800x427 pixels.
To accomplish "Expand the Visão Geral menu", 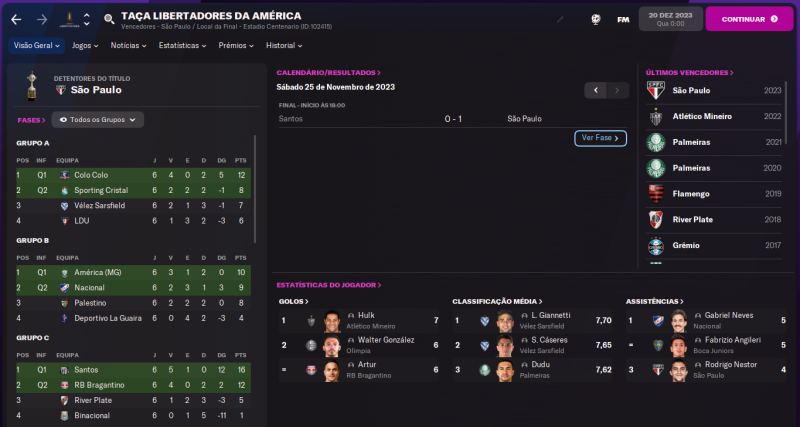I will click(x=37, y=46).
